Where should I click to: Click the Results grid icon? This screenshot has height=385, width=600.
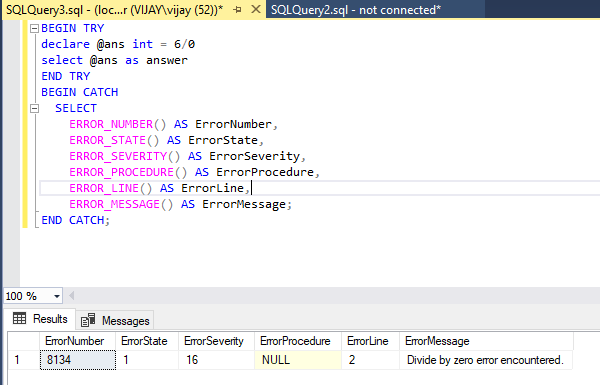pos(19,318)
